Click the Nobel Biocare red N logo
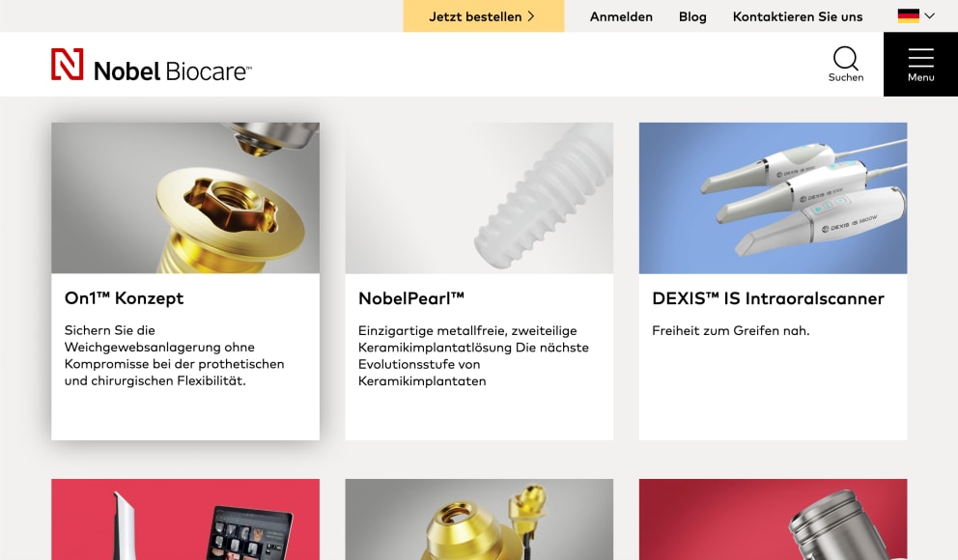958x560 pixels. point(68,64)
